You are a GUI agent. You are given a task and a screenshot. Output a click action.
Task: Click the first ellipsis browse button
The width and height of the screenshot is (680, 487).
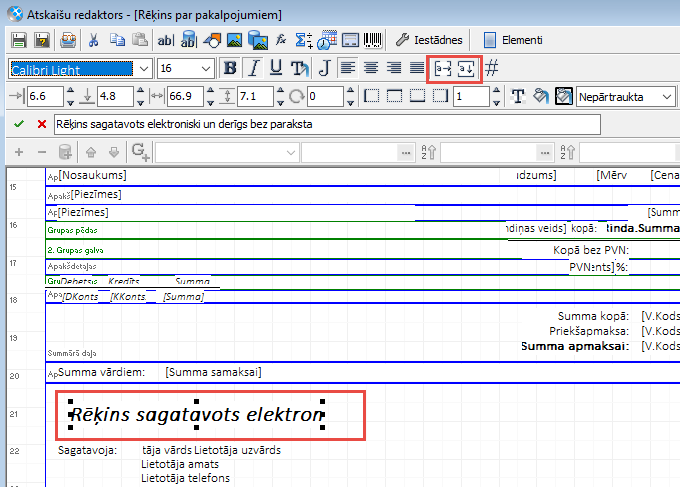coord(405,153)
